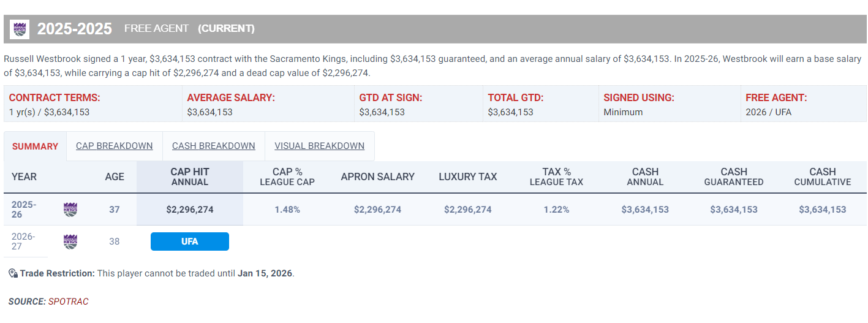This screenshot has height=323, width=868.
Task: Click the Apron Salary column header
Action: 377,177
